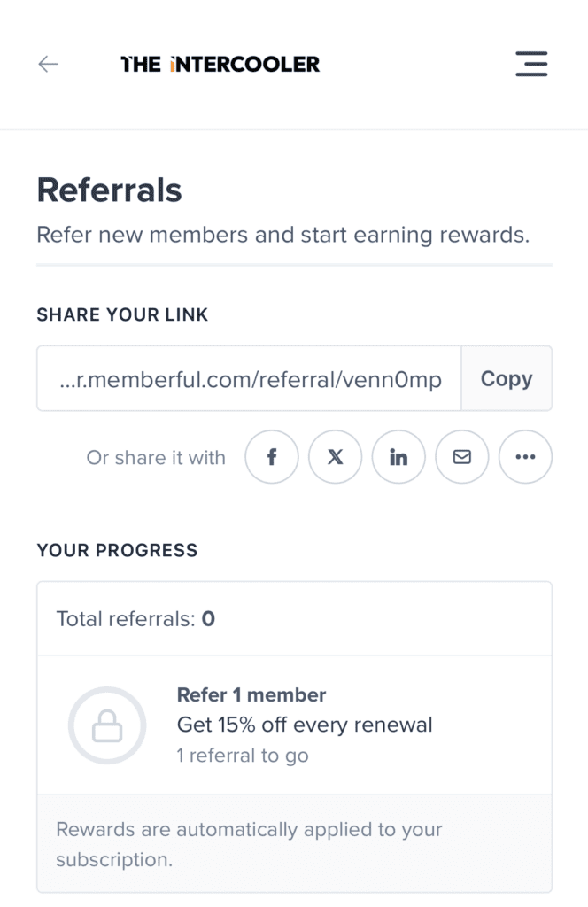The width and height of the screenshot is (588, 907).
Task: Click the 15% off renewal reward text
Action: tap(304, 724)
